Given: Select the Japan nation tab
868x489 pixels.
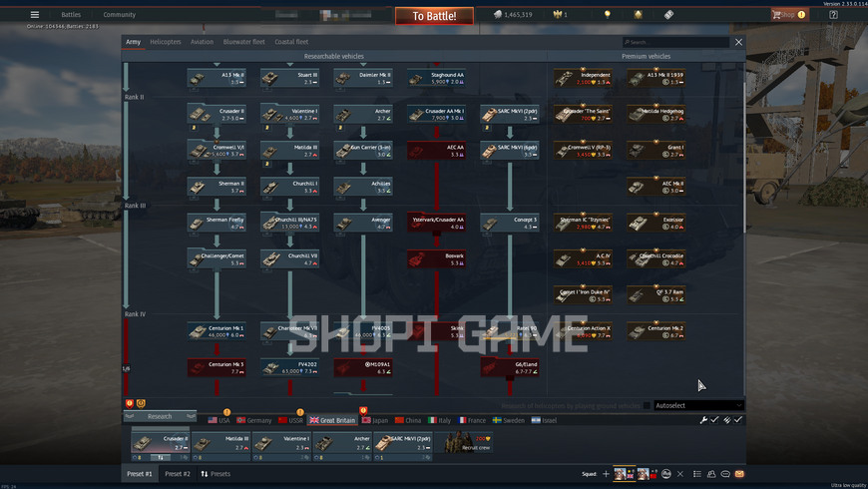Looking at the screenshot, I should click(375, 421).
